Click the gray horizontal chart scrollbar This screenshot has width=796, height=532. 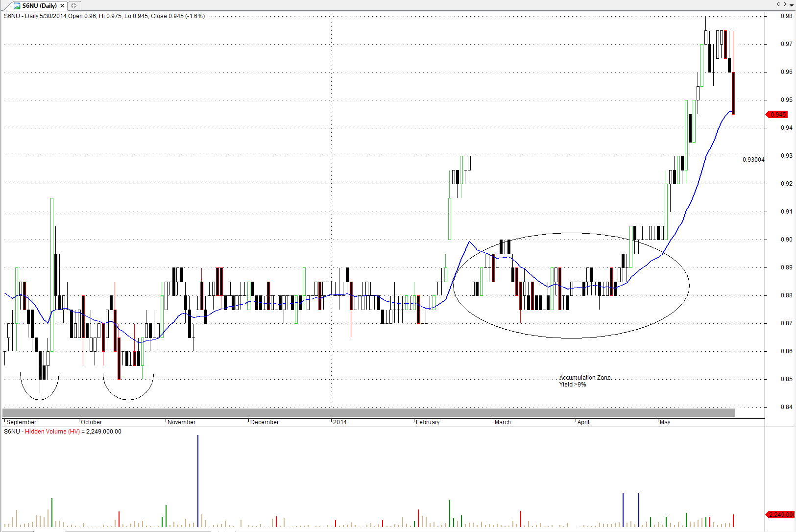[368, 412]
